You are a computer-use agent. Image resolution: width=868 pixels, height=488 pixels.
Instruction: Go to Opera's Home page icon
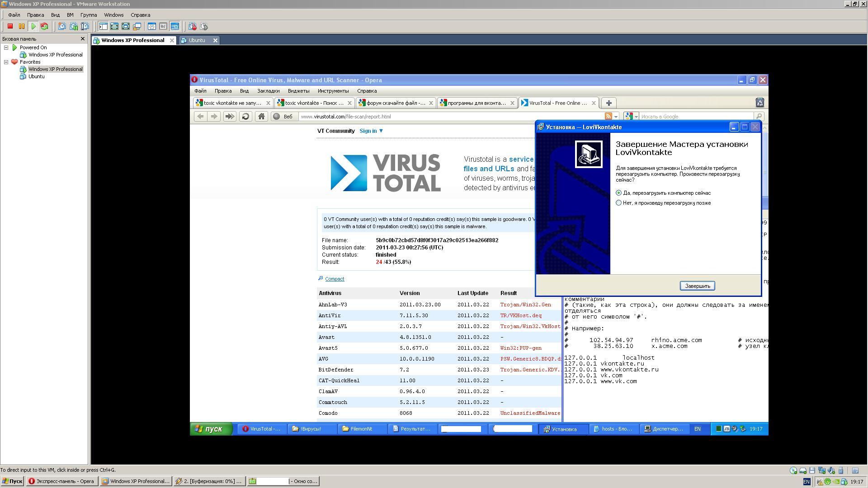(261, 117)
